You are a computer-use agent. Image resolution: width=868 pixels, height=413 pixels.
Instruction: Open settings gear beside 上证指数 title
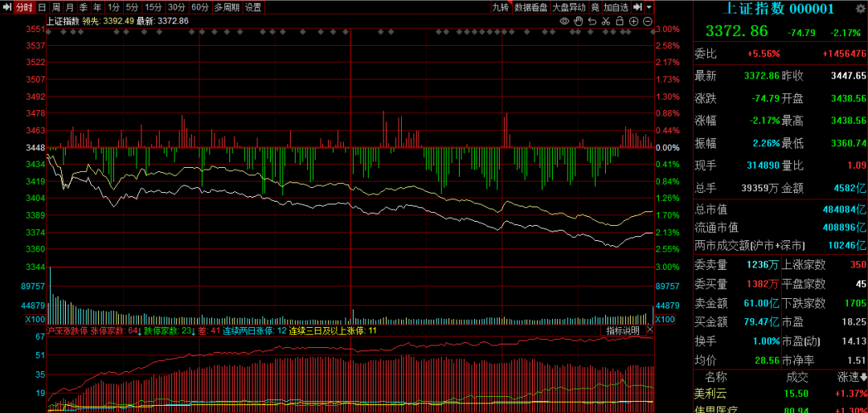[860, 8]
